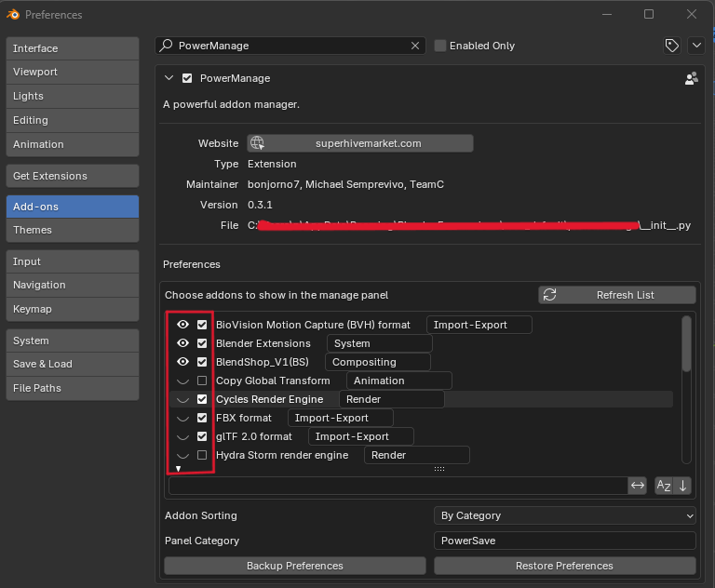Open the Keymap preferences section
The image size is (715, 588).
[x=73, y=309]
